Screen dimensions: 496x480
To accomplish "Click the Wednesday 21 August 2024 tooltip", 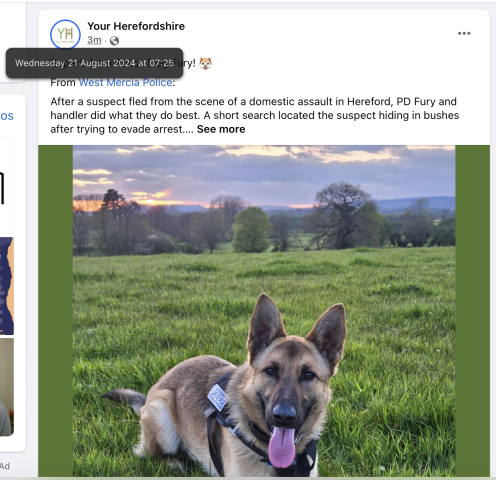I will [x=94, y=63].
